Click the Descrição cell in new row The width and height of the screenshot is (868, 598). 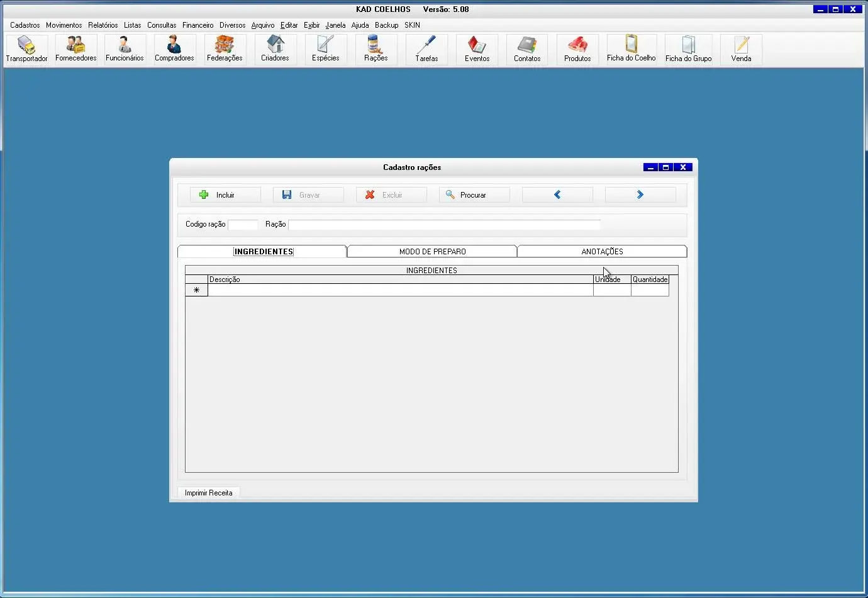[400, 290]
